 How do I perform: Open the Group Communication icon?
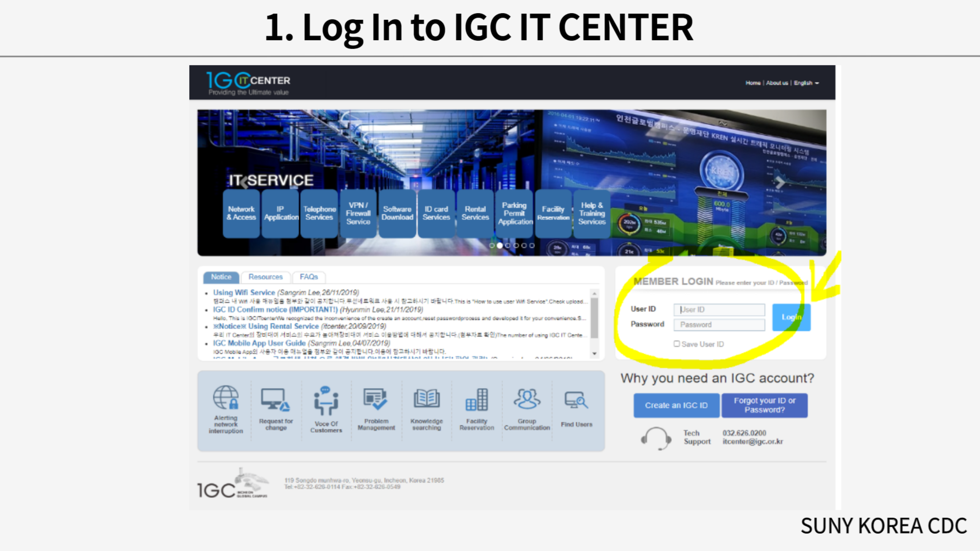point(527,399)
